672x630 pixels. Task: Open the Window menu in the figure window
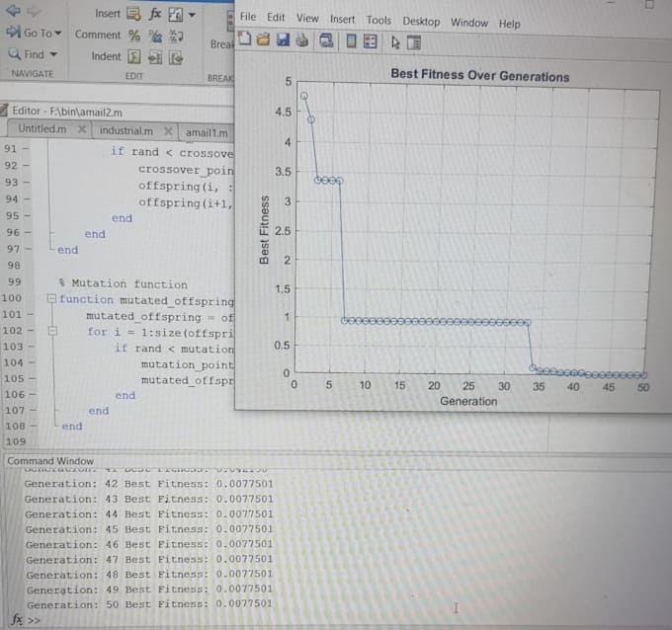tap(469, 23)
